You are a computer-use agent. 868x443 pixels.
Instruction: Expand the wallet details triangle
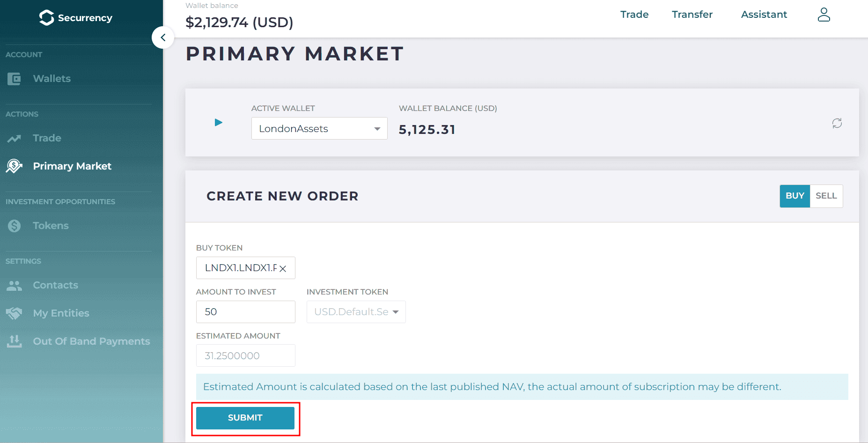(x=218, y=122)
